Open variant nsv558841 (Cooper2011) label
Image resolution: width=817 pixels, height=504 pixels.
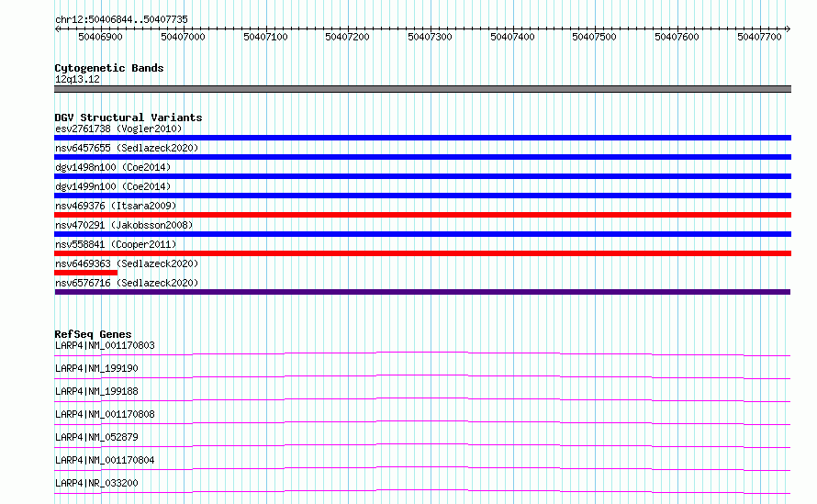117,244
